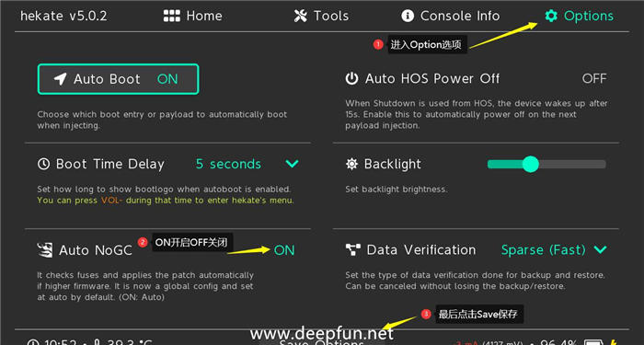Click the Backlight sun icon
644x345 pixels.
[x=351, y=165]
